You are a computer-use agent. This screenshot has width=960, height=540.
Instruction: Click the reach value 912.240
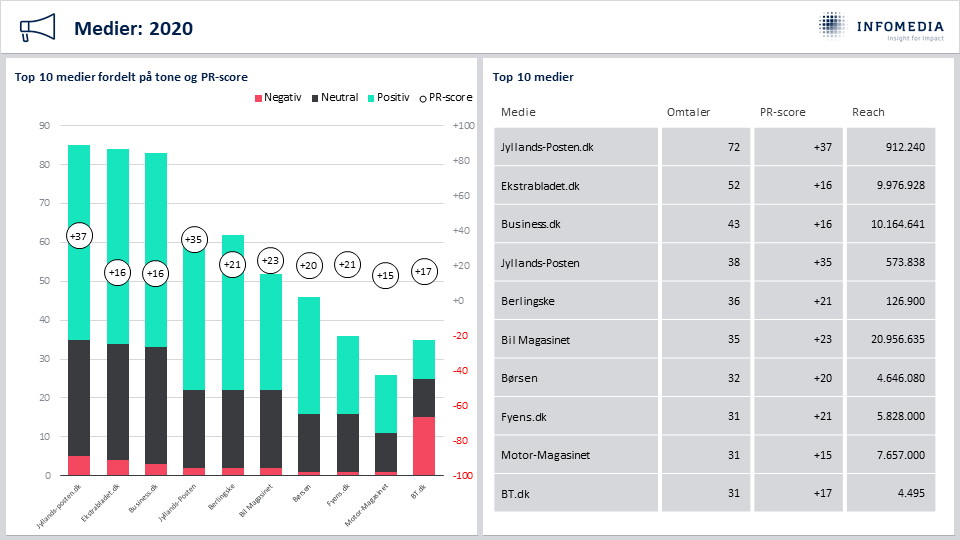click(x=905, y=147)
